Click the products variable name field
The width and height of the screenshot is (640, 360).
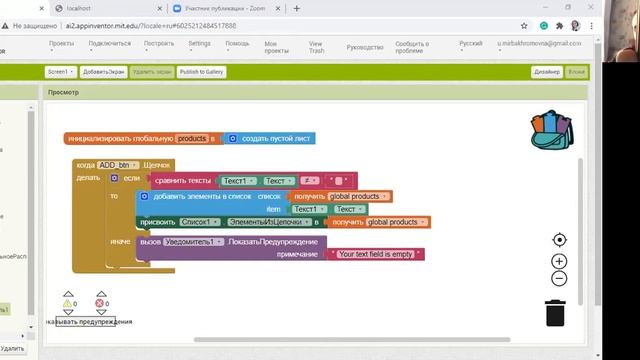[x=192, y=139]
